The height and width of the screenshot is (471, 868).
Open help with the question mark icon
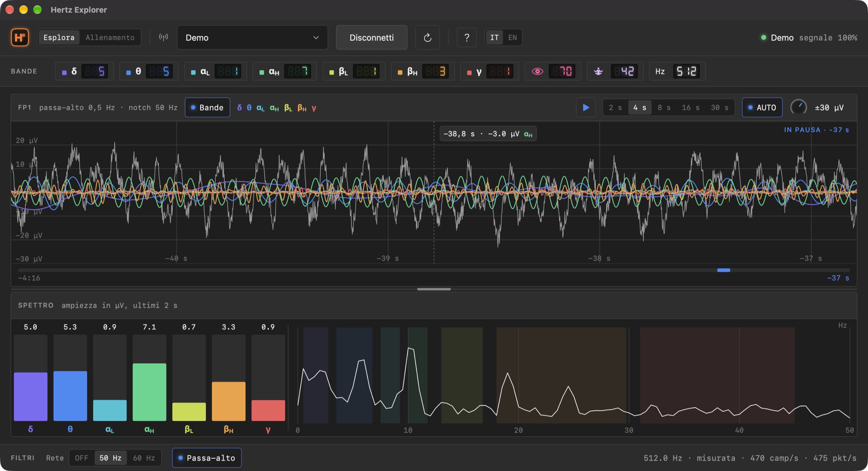click(467, 37)
